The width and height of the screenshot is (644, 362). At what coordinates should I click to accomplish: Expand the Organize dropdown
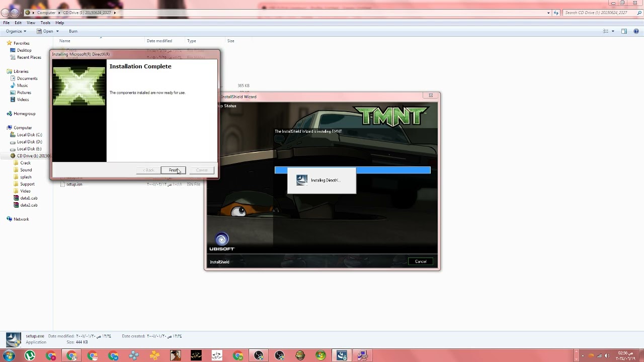click(x=16, y=31)
